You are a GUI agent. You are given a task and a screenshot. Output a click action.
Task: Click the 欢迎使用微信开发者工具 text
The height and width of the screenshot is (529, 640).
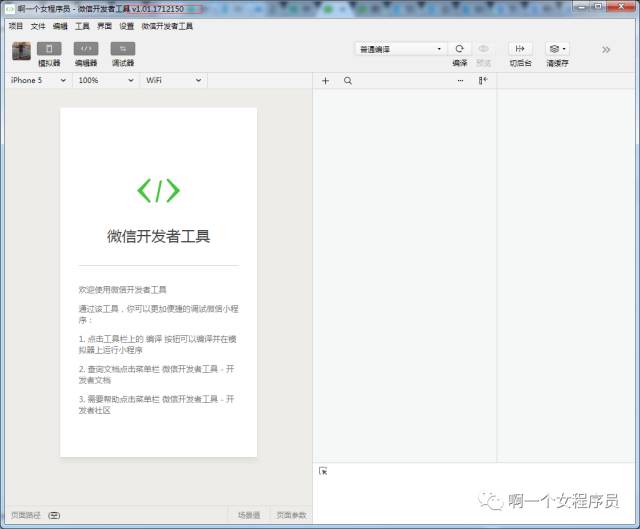[122, 290]
